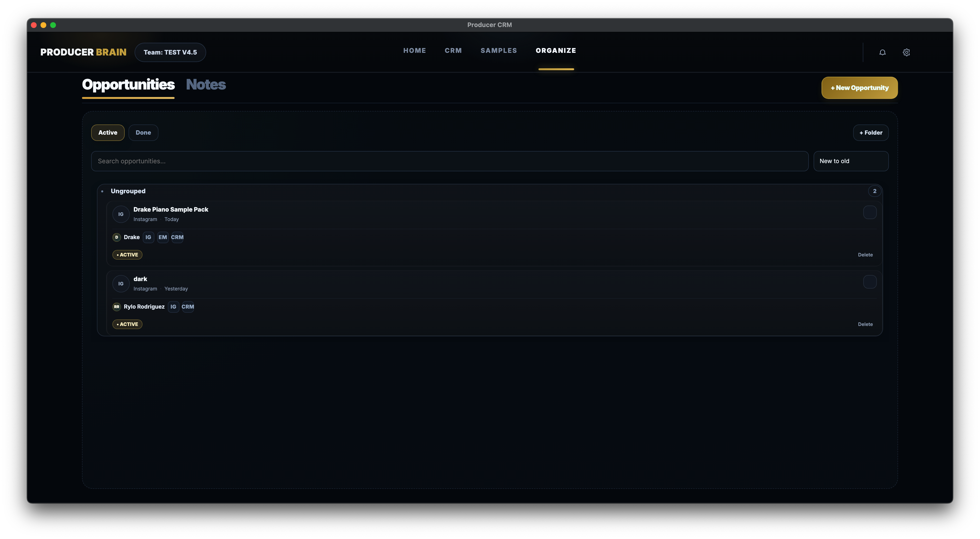Collapse the Ungrouped folder section
Viewport: 980px width, 539px height.
click(x=128, y=191)
